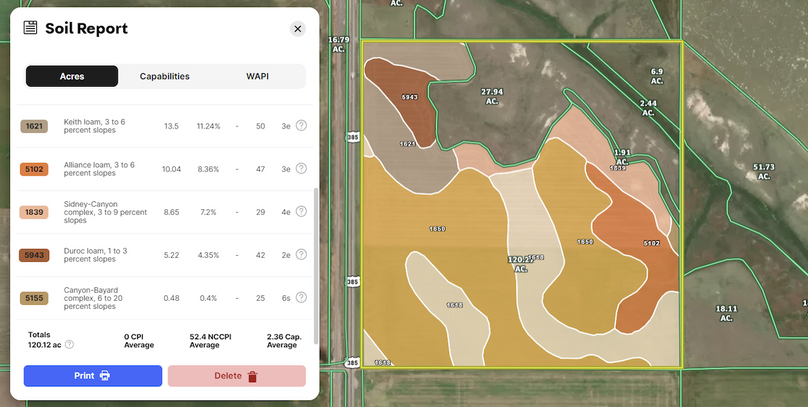Select the Acres tab
The width and height of the screenshot is (808, 407).
click(72, 76)
